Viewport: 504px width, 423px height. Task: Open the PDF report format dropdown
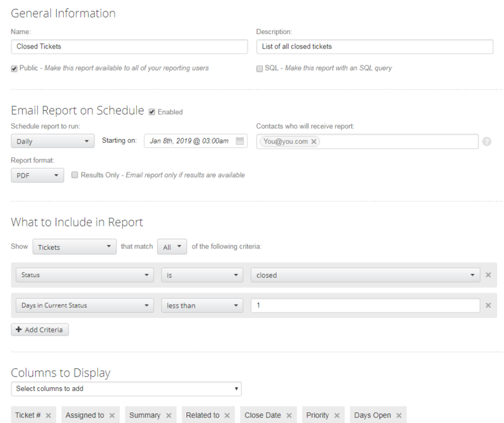37,175
